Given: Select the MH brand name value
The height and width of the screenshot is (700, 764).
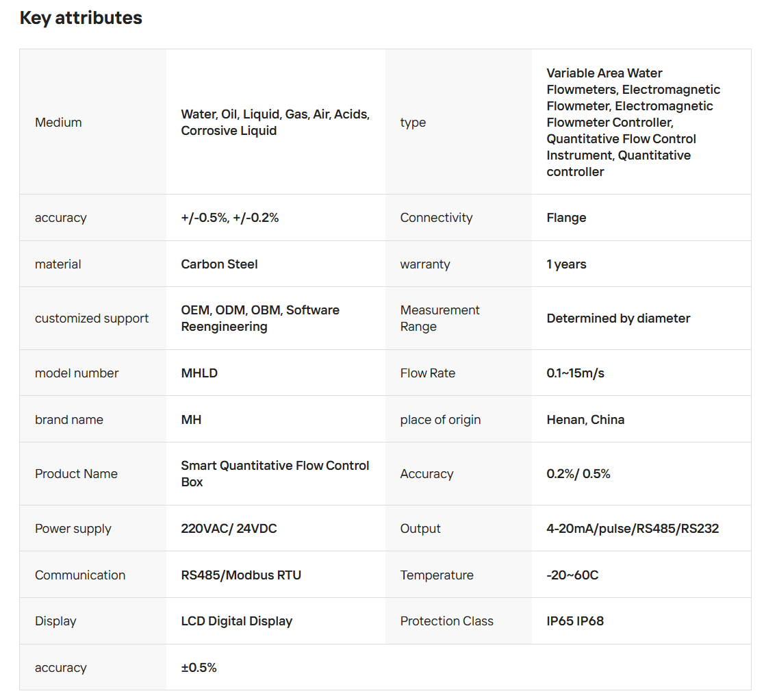Looking at the screenshot, I should (x=191, y=420).
